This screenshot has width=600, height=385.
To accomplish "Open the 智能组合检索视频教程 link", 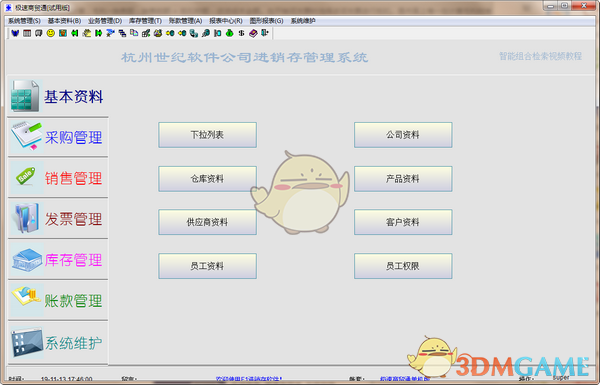I will coord(540,56).
